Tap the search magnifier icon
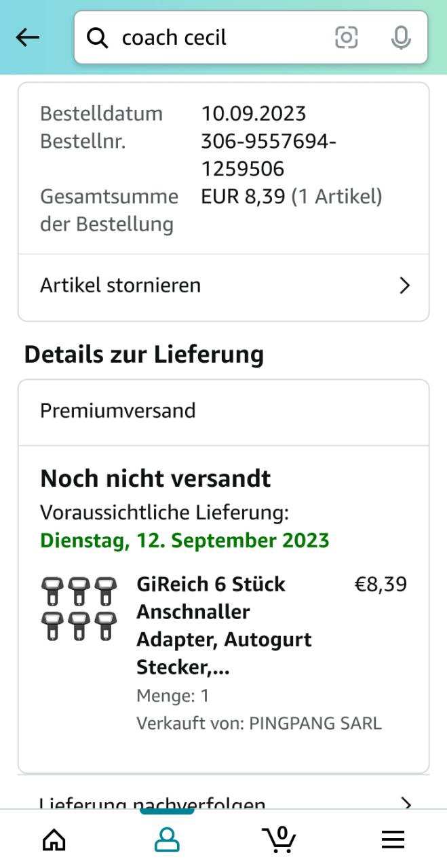This screenshot has height=868, width=447. (98, 39)
